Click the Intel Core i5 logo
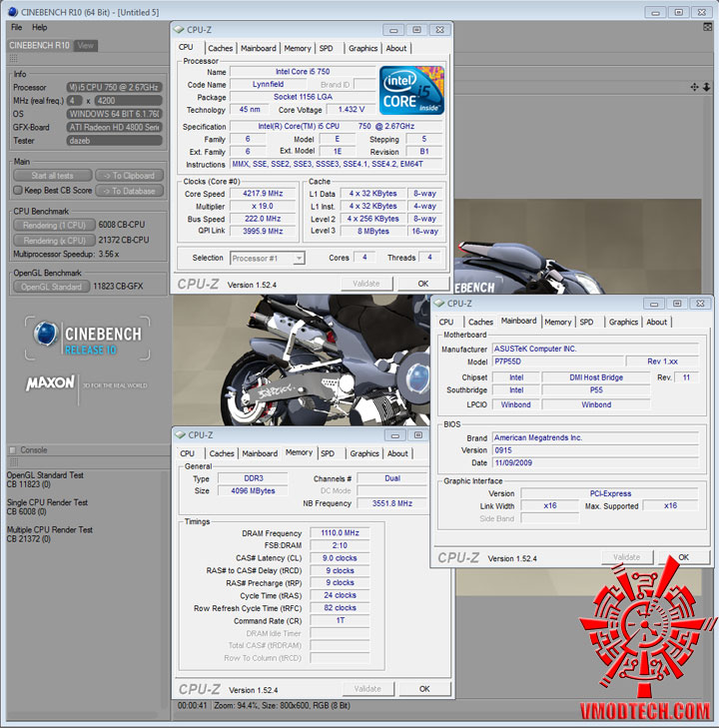This screenshot has width=719, height=728. pyautogui.click(x=411, y=90)
